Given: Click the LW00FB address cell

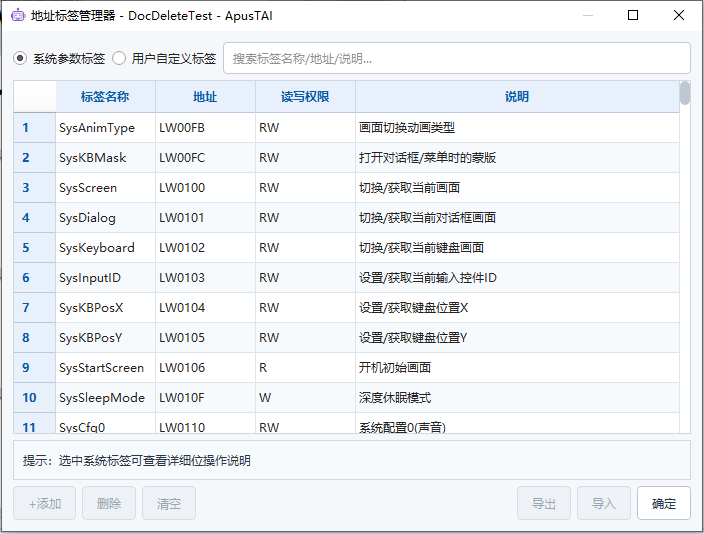Looking at the screenshot, I should coord(206,128).
